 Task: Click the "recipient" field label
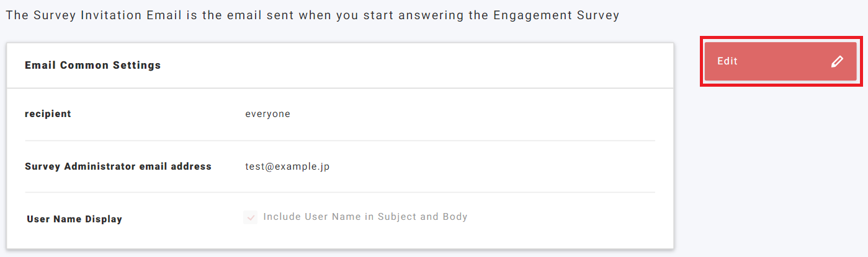[x=48, y=114]
